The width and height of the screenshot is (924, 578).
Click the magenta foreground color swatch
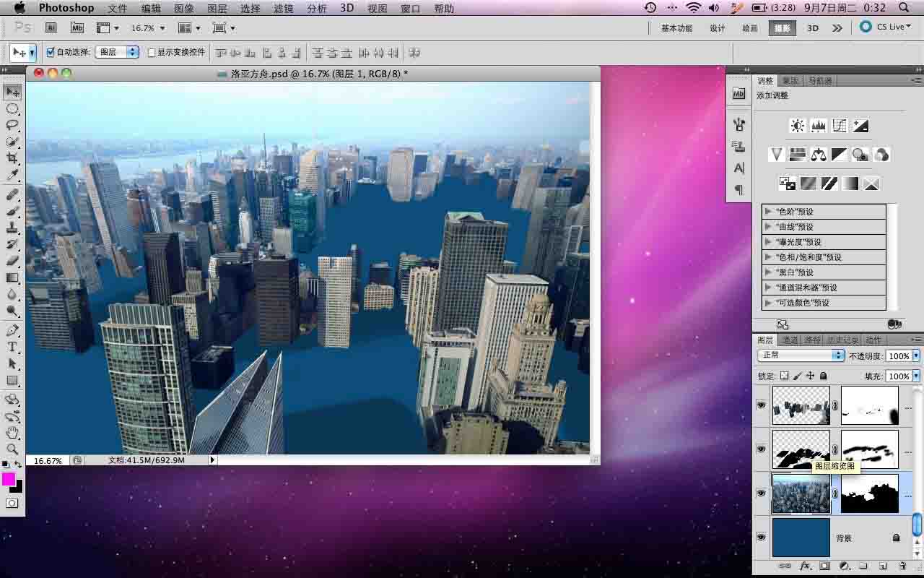pyautogui.click(x=8, y=479)
